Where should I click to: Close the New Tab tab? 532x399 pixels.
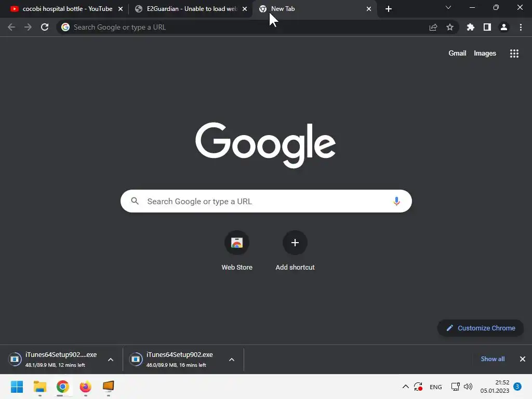pyautogui.click(x=369, y=9)
